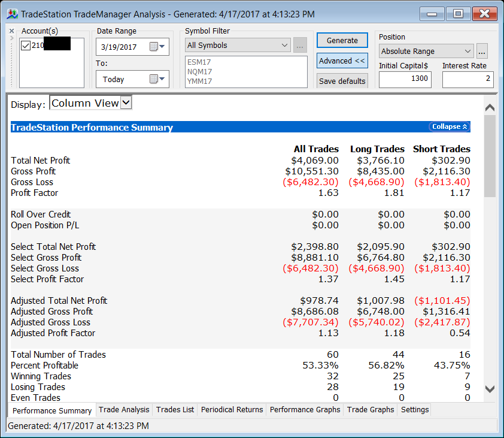Click the ellipsis button beside Symbol Filter
Image resolution: width=504 pixels, height=438 pixels.
pyautogui.click(x=299, y=45)
